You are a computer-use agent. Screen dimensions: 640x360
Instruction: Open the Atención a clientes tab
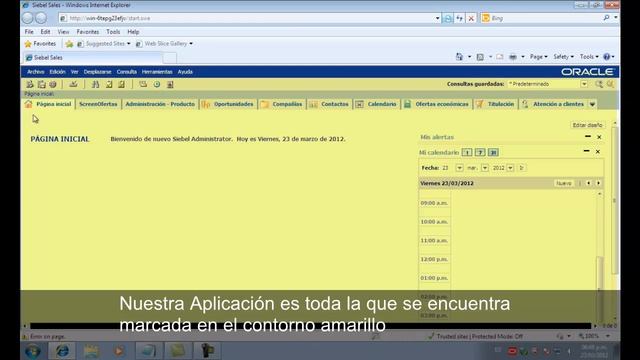[x=553, y=104]
